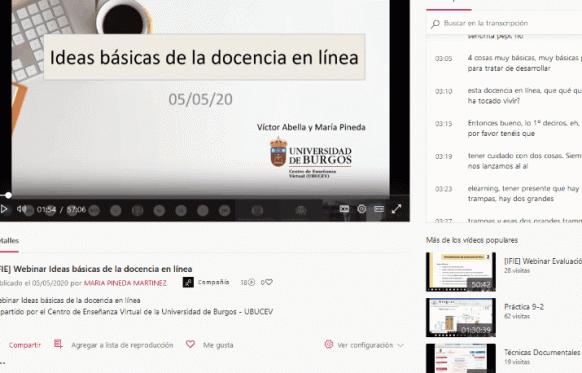Mute the video volume speaker icon

point(21,209)
